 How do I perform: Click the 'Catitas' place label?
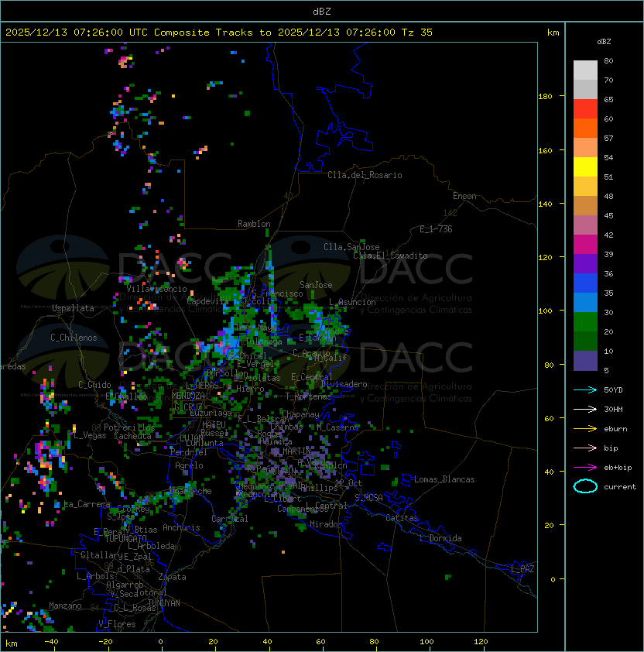402,518
